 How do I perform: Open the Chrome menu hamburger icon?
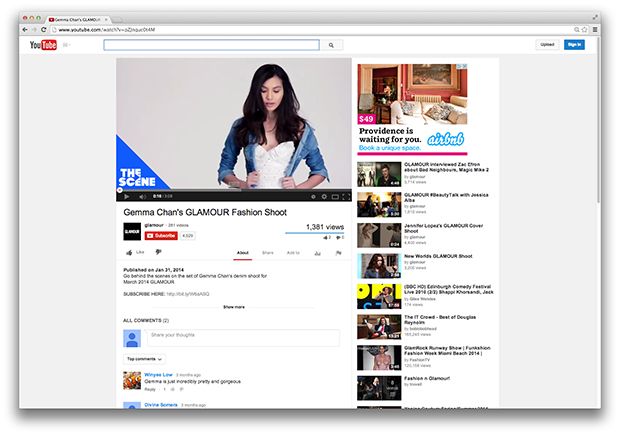coord(595,30)
